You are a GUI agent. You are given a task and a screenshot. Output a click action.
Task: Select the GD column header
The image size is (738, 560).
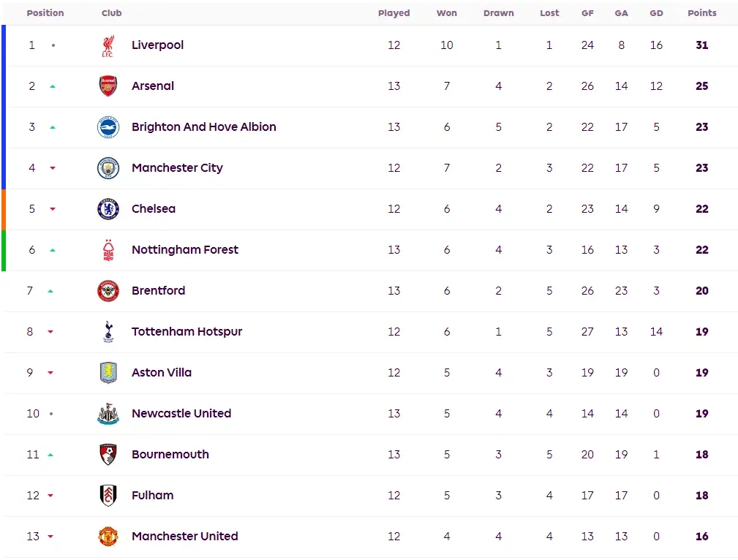pyautogui.click(x=656, y=13)
